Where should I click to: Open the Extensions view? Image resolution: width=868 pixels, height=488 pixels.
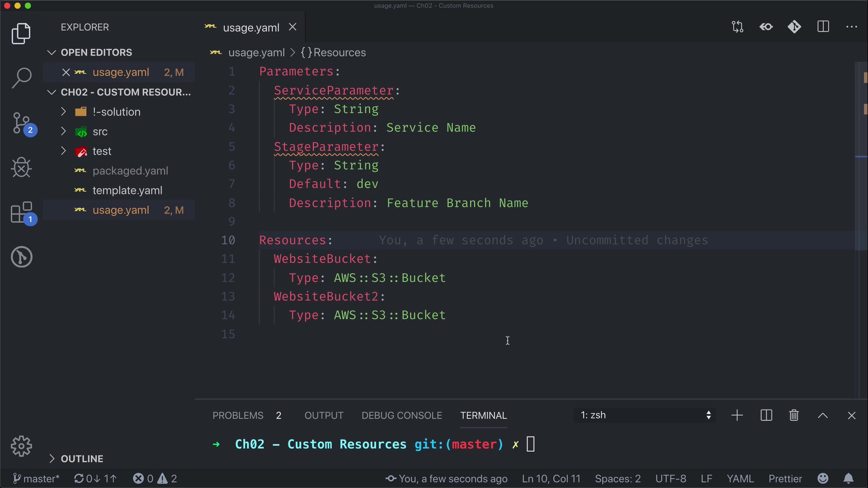click(21, 212)
